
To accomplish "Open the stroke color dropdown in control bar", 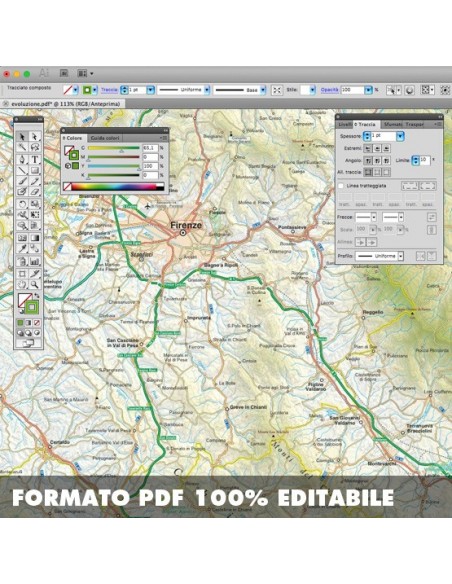I will tap(95, 90).
